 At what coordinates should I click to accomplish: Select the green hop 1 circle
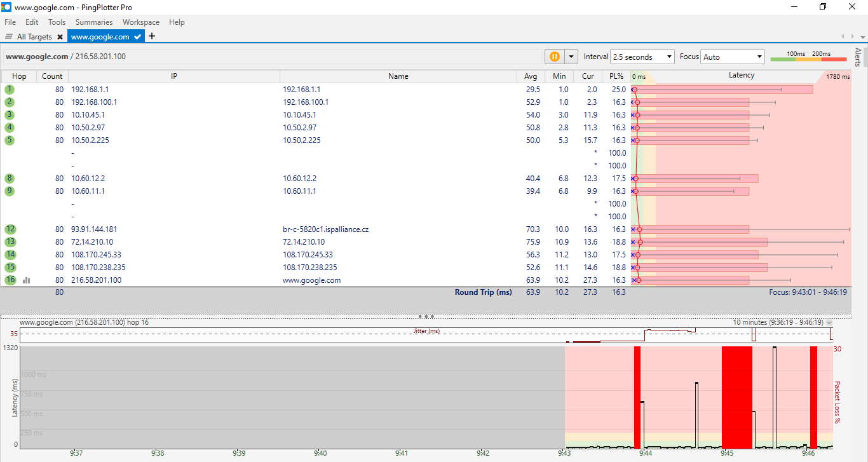10,90
